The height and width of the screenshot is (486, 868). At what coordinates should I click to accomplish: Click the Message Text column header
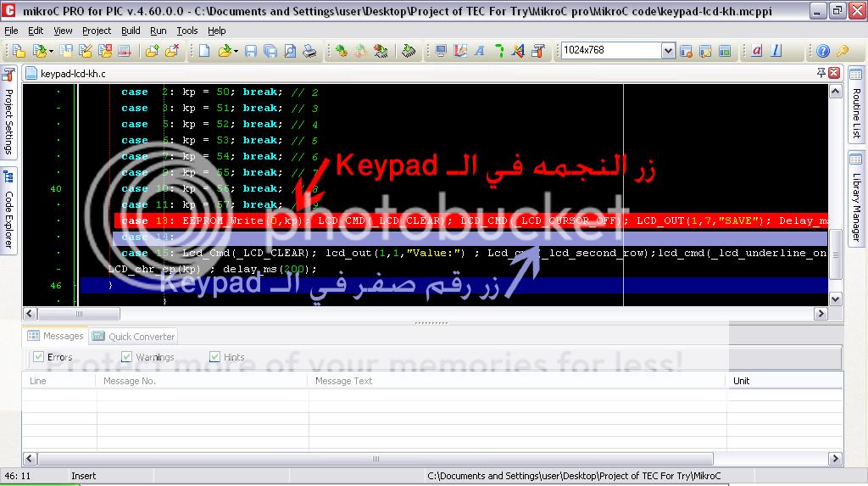(x=343, y=381)
